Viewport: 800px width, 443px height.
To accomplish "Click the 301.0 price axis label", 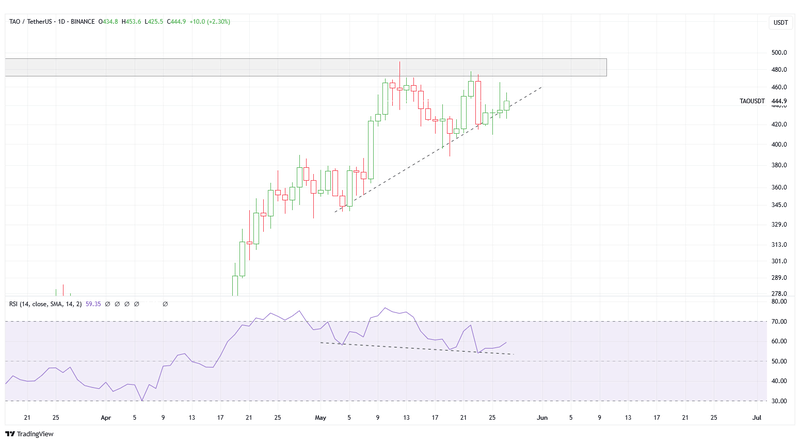I will tap(779, 261).
